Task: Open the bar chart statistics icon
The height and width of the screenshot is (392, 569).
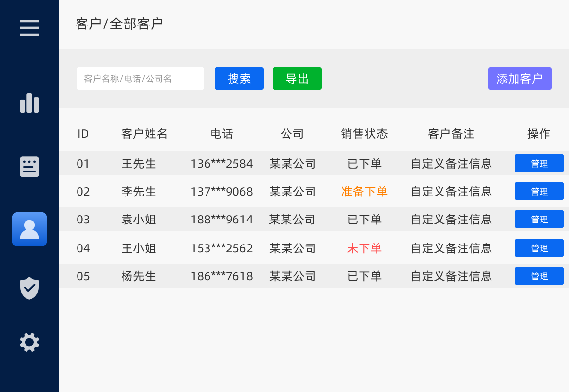Action: [29, 103]
